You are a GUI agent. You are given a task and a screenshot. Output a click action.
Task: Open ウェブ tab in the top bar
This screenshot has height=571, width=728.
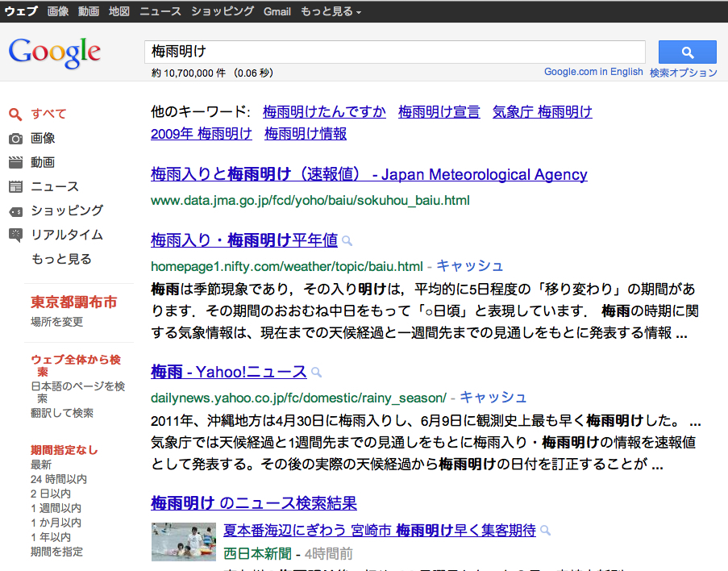[x=21, y=11]
